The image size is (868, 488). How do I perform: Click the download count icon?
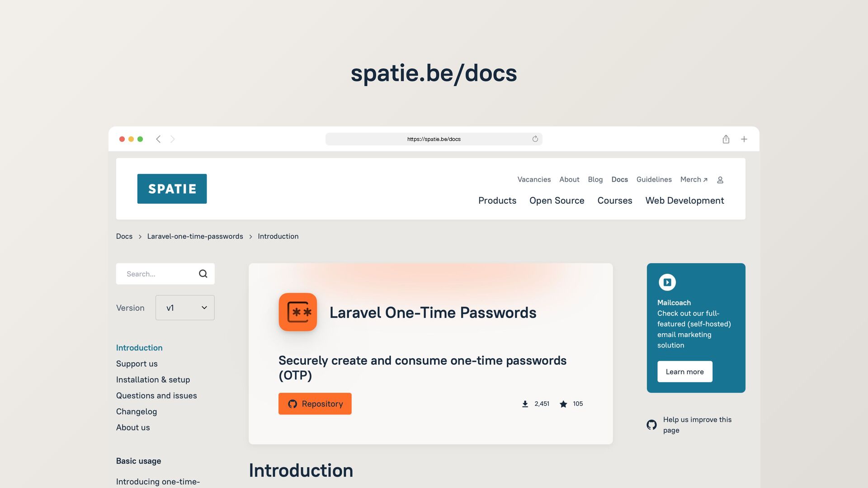pos(525,404)
